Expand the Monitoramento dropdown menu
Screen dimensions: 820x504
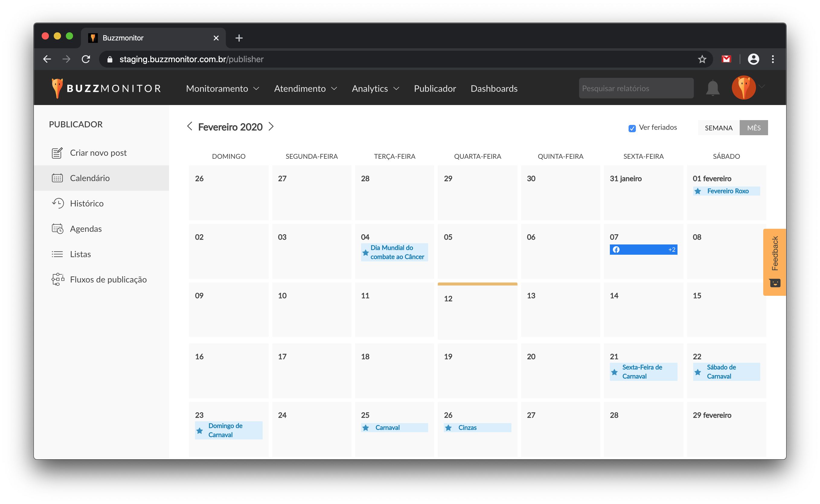(x=223, y=88)
